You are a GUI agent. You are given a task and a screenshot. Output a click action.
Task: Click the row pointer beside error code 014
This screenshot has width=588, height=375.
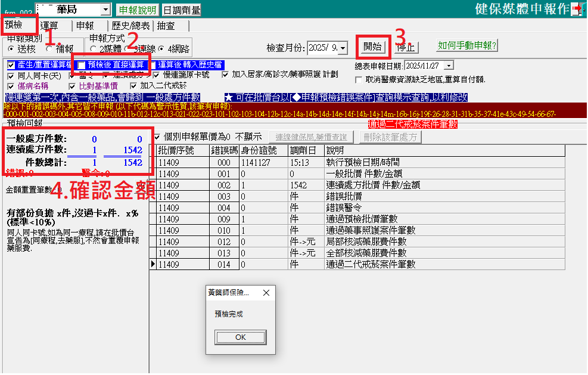pos(153,264)
